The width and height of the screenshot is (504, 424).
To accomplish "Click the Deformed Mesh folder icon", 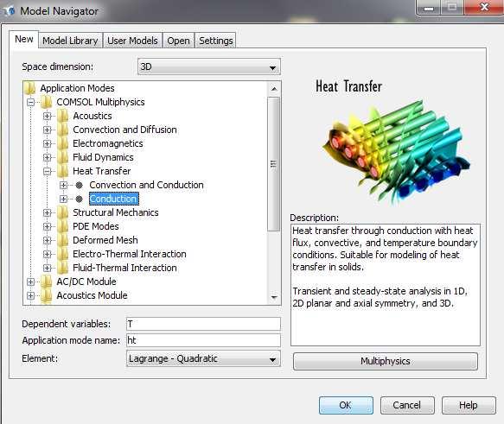I will [63, 240].
